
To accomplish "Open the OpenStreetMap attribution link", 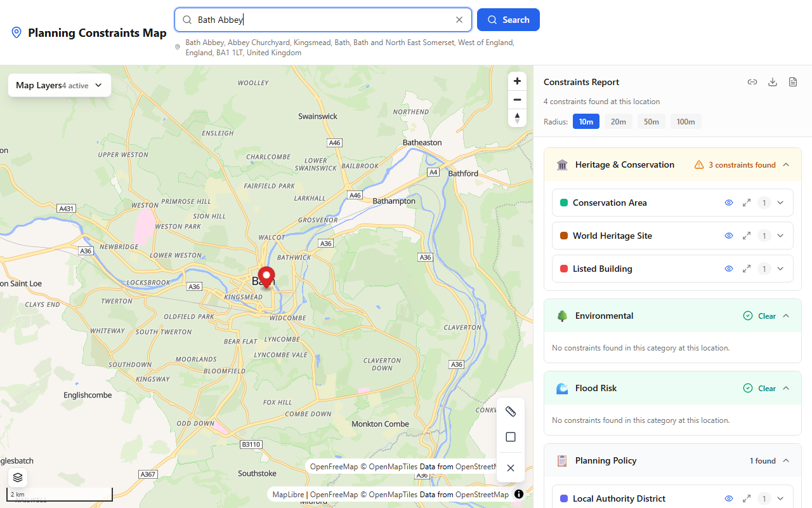I will point(481,495).
